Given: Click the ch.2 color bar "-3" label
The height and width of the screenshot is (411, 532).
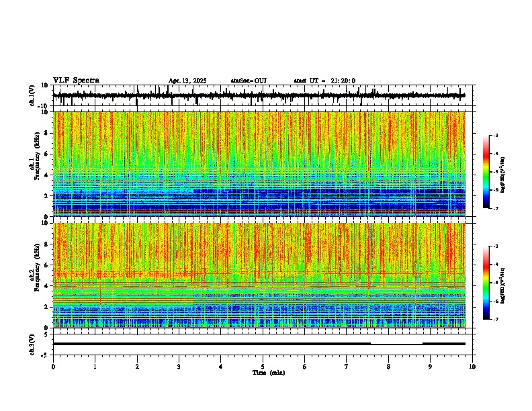Looking at the screenshot, I should click(496, 246).
